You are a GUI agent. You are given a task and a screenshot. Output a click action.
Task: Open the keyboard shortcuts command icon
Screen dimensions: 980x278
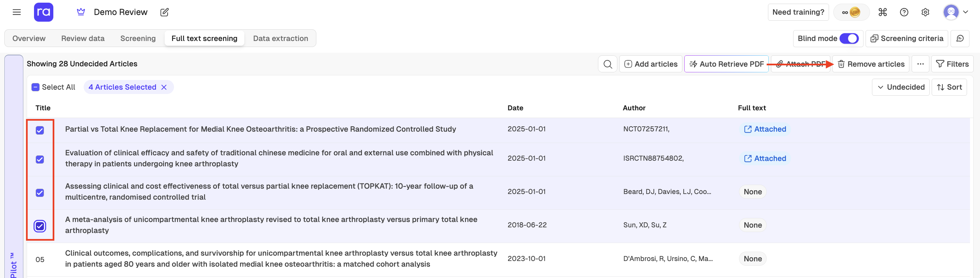(882, 12)
